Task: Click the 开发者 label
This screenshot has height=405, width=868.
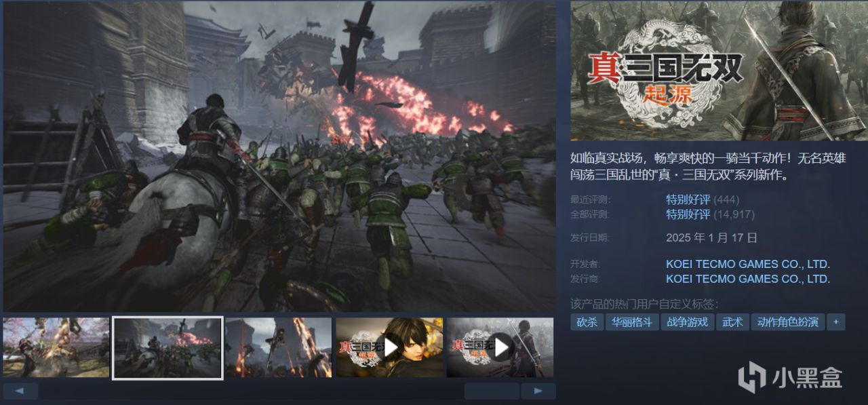Action: click(x=586, y=265)
